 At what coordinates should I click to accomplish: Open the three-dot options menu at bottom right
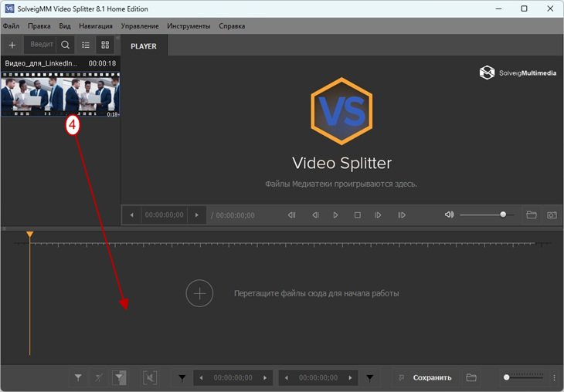554,377
